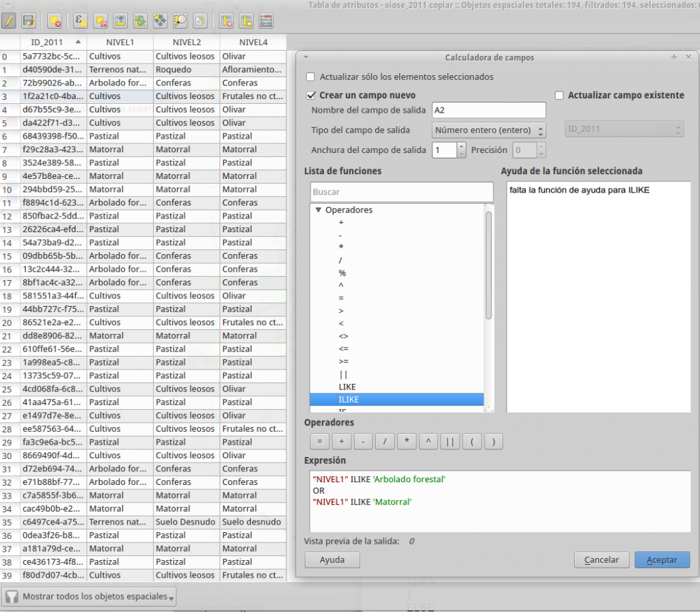The height and width of the screenshot is (612, 700).
Task: Click move selection to top icon
Action: [120, 20]
